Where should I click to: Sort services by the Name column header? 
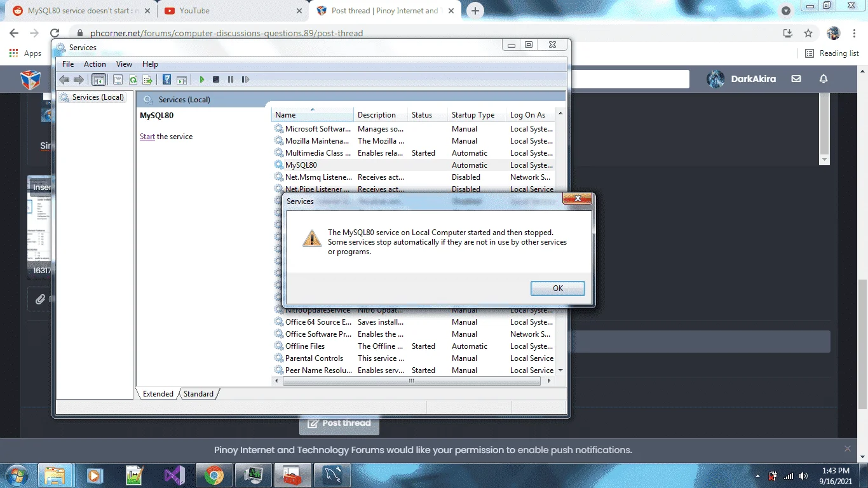click(313, 115)
